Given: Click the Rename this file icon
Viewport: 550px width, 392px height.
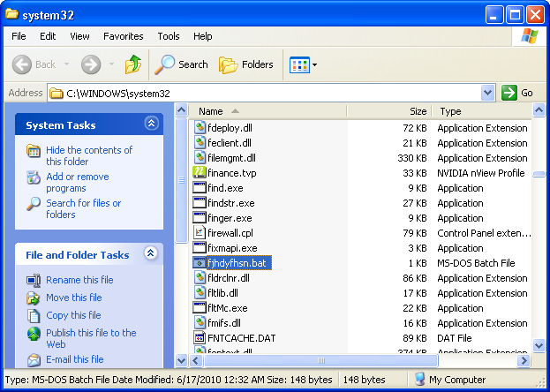Looking at the screenshot, I should point(34,281).
